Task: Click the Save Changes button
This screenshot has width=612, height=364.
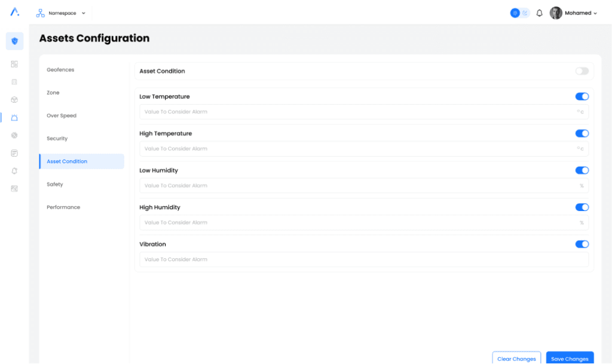Action: pyautogui.click(x=570, y=359)
